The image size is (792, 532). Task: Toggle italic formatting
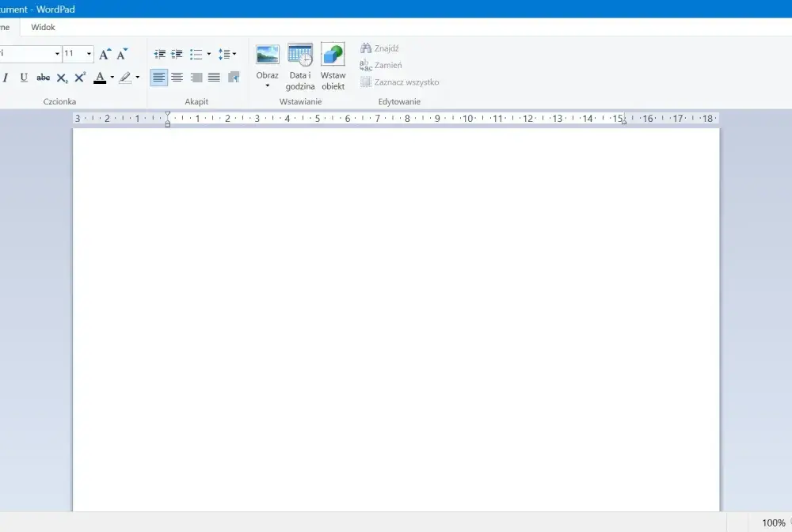pos(6,78)
